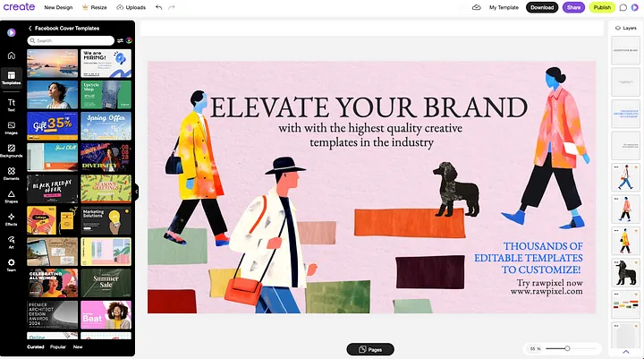Select the Text tool in sidebar
The width and height of the screenshot is (644, 359).
11,104
